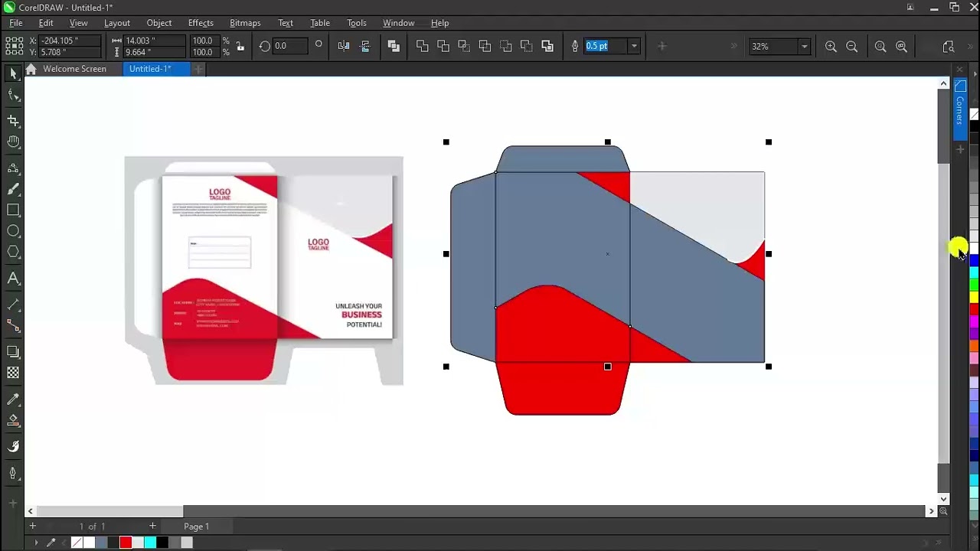The height and width of the screenshot is (551, 980).
Task: Click the Front minus back icon
Action: (505, 46)
